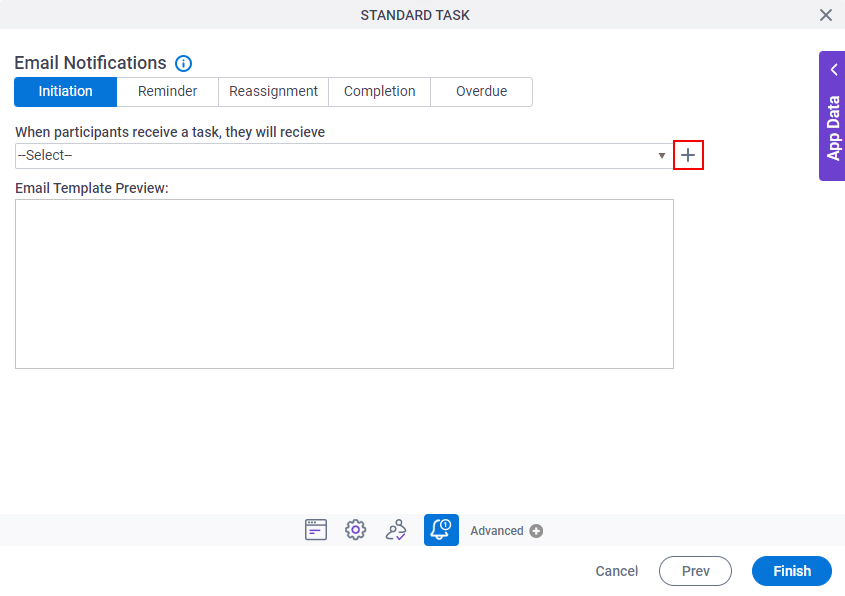Click inside the Email Template Preview box
This screenshot has height=596, width=845.
click(x=344, y=284)
